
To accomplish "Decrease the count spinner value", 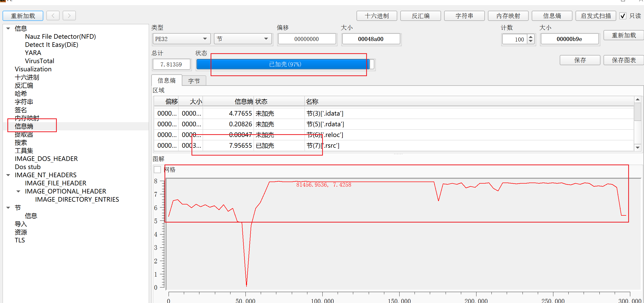I will (x=531, y=41).
